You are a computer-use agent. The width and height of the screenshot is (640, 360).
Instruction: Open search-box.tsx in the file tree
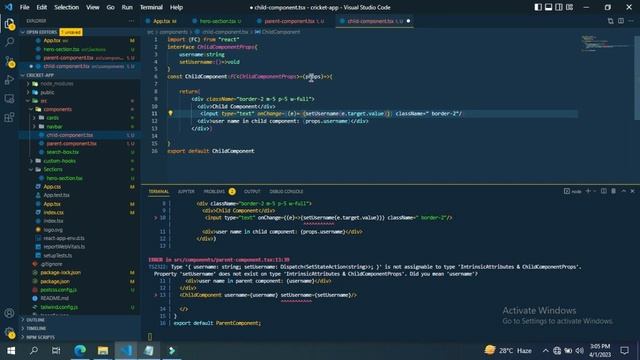(62, 152)
